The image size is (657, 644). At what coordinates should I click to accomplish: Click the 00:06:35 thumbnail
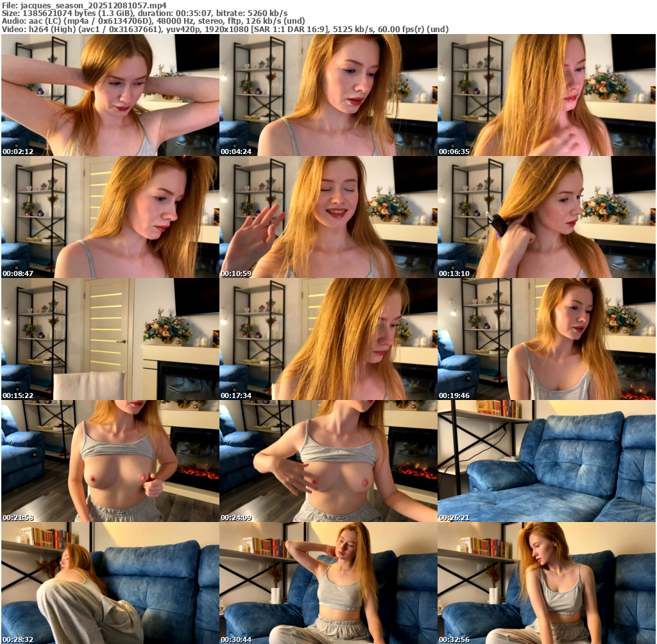(x=547, y=95)
